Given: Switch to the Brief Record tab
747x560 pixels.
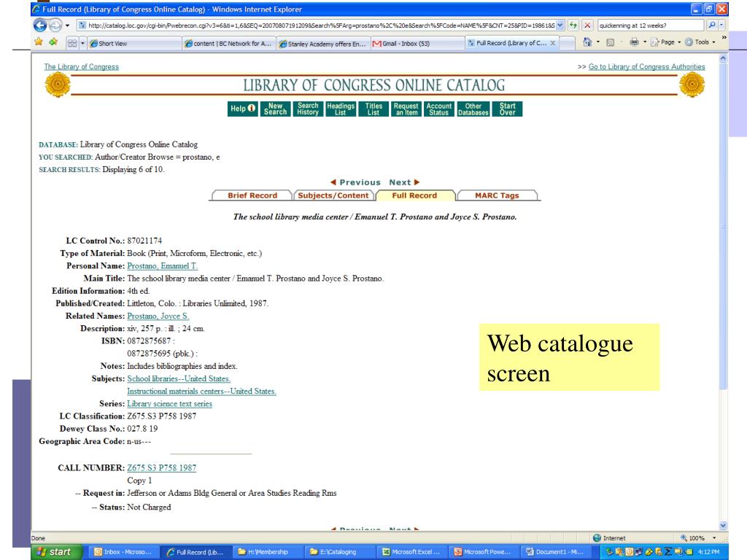Looking at the screenshot, I should [x=252, y=195].
